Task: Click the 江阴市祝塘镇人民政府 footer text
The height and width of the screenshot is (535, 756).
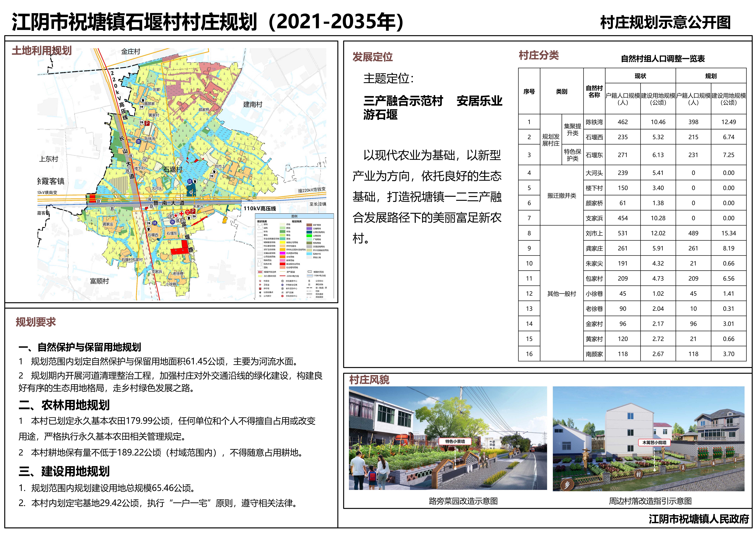Action: (699, 519)
